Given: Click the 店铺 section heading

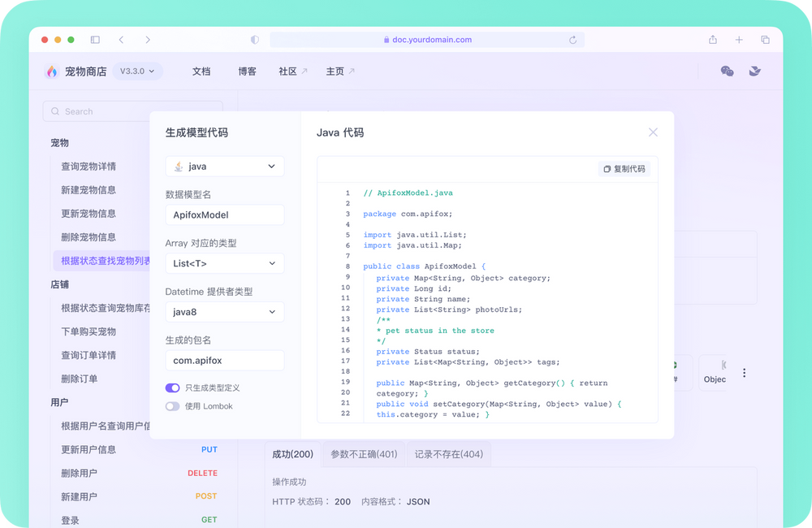Looking at the screenshot, I should (x=59, y=284).
